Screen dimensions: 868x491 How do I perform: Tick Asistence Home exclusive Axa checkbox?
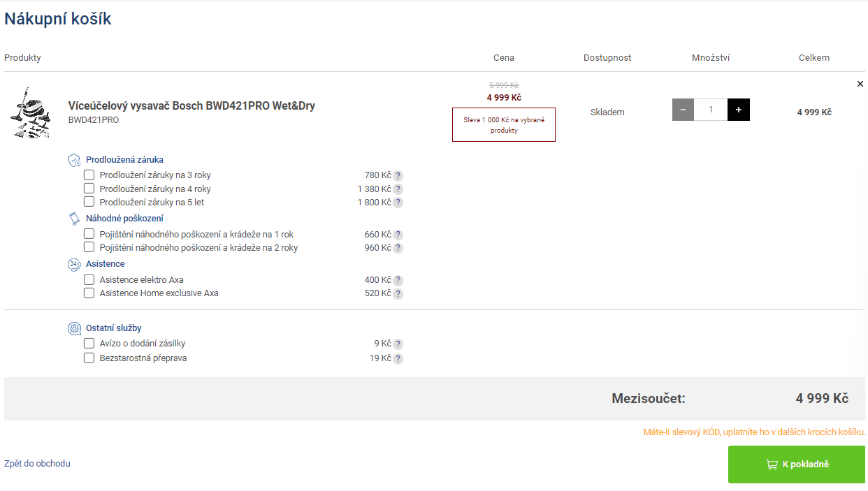(89, 293)
